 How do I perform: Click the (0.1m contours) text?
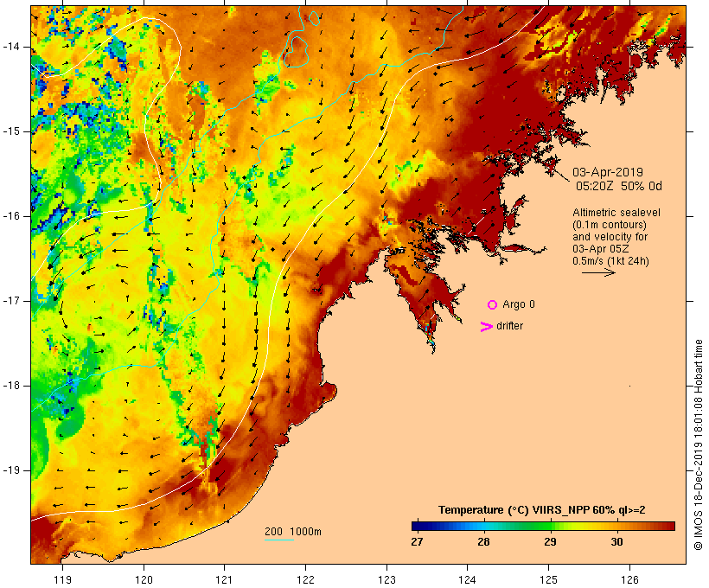tap(610, 225)
